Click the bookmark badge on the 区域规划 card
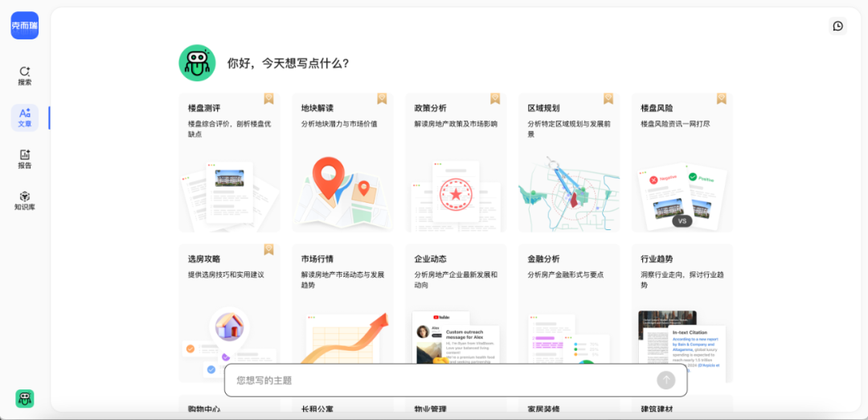The height and width of the screenshot is (420, 868). click(608, 99)
